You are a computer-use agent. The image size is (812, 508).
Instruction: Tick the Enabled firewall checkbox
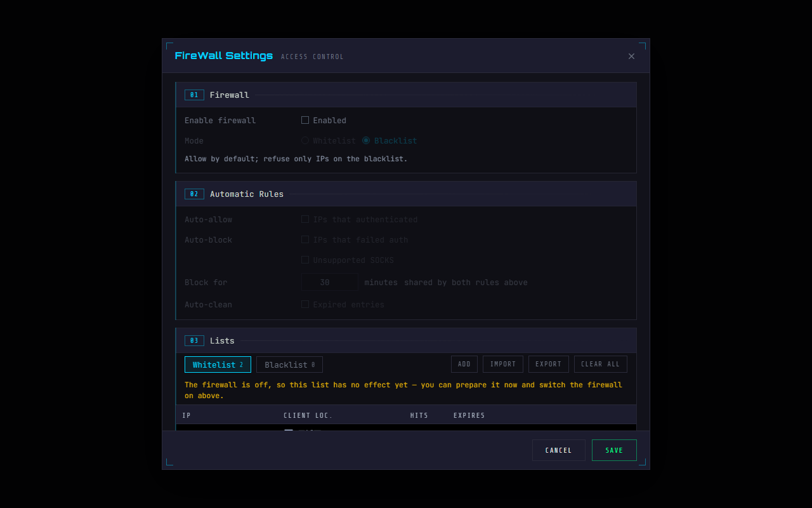click(305, 120)
